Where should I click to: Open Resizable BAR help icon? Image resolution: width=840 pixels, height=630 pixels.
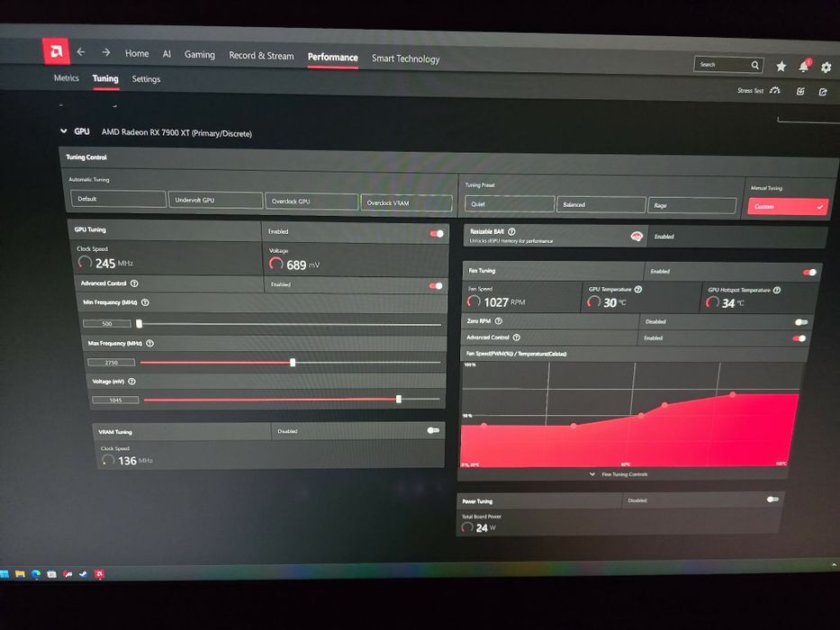click(x=511, y=231)
